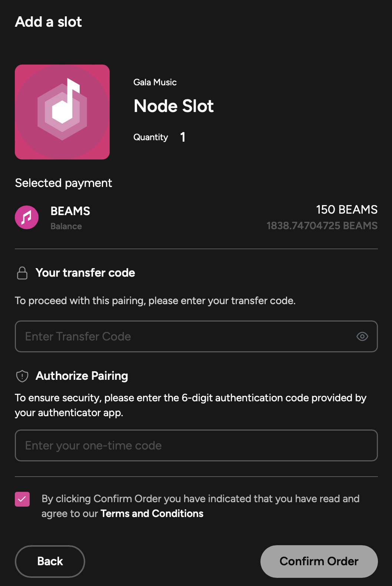
Task: Click the Confirm Order button
Action: coord(319,561)
